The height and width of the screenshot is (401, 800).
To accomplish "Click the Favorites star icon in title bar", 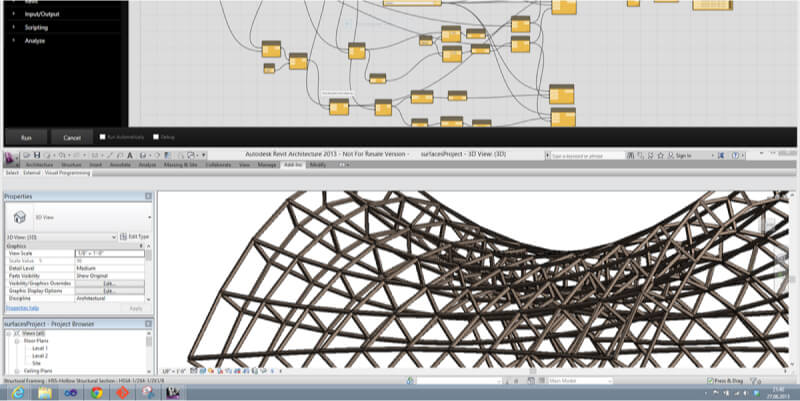I will click(x=661, y=155).
